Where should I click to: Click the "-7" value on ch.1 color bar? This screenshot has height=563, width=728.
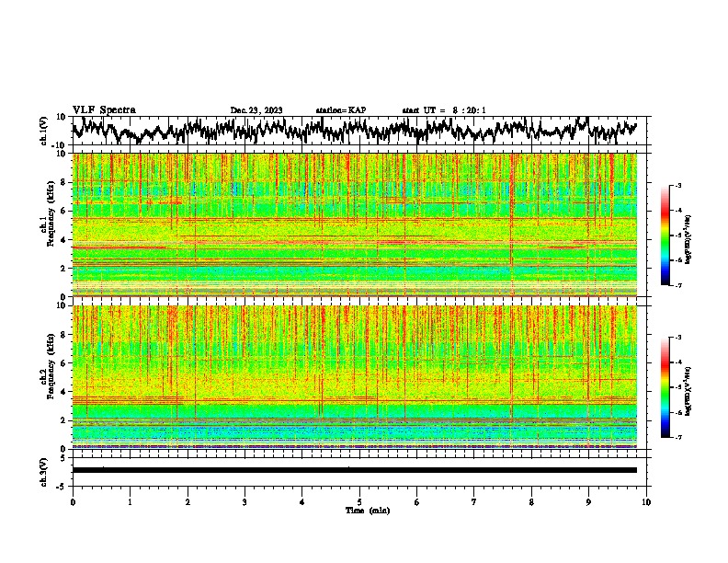[x=677, y=285]
